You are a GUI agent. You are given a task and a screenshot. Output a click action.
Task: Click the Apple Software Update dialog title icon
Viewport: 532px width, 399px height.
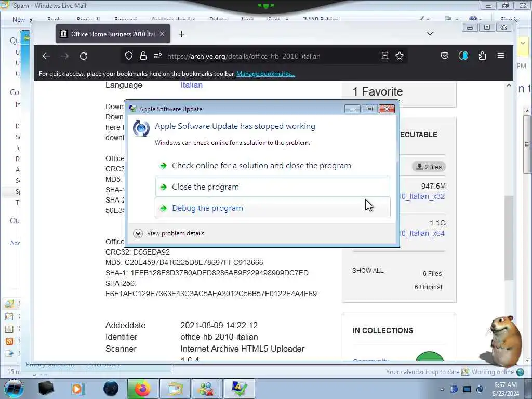pos(132,109)
